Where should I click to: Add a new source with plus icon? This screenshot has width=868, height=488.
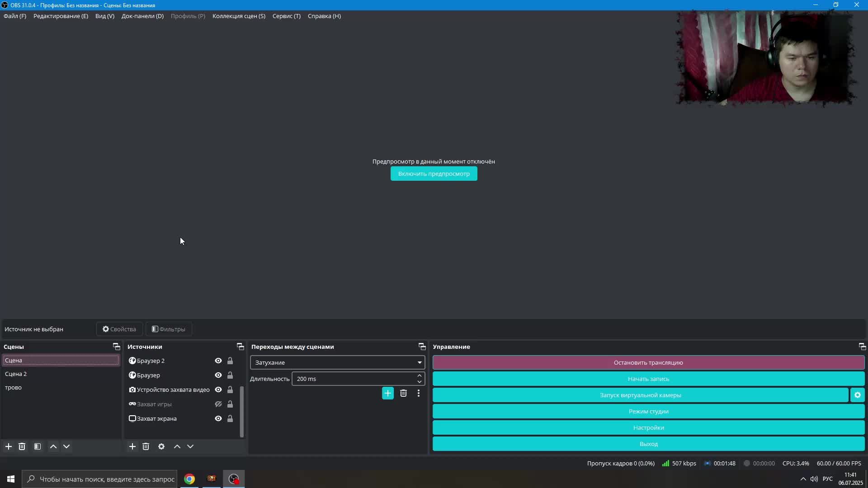click(132, 446)
